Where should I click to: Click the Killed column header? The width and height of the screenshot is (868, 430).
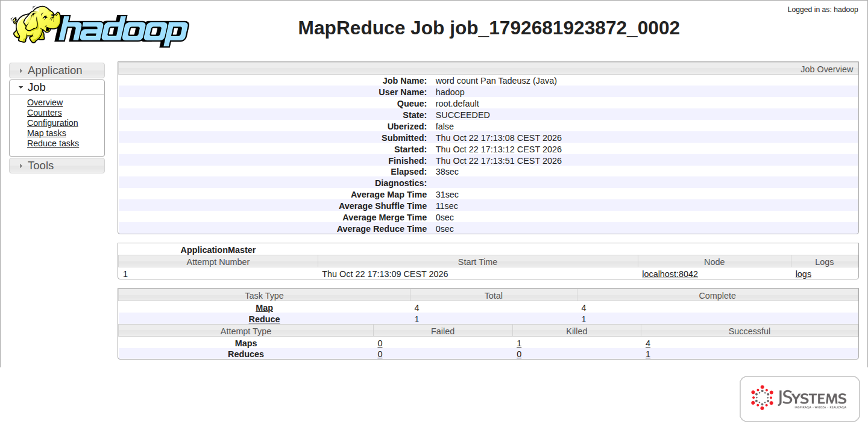point(577,331)
